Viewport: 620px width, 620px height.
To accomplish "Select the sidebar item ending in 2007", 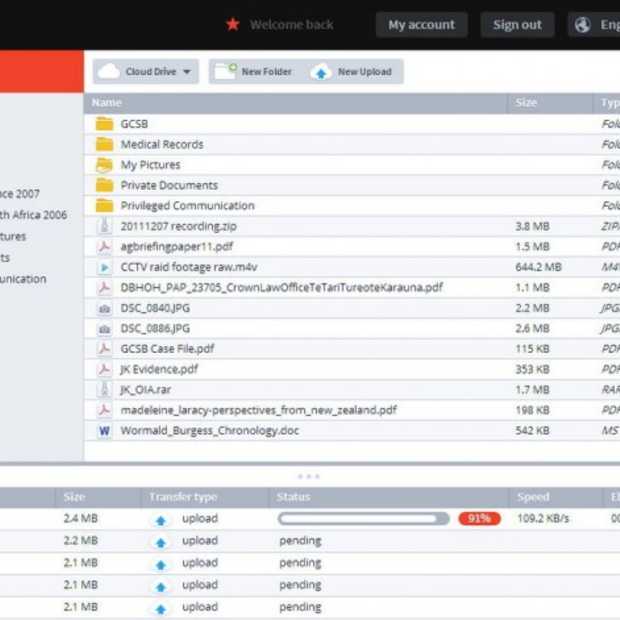I will coord(20,194).
